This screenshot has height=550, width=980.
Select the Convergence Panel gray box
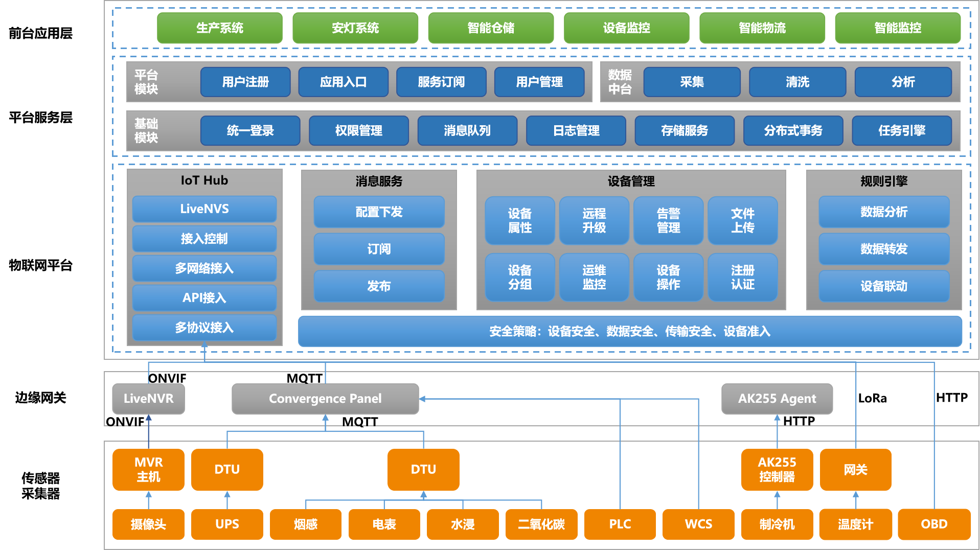[325, 399]
